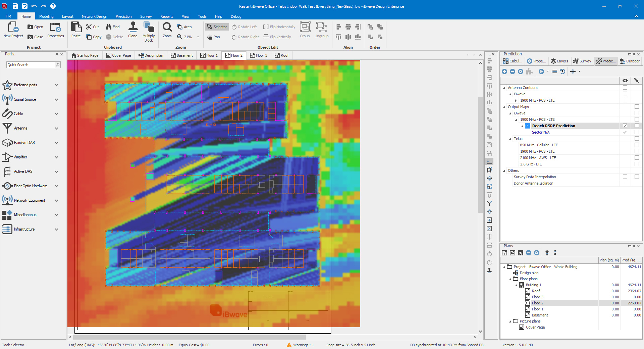The image size is (644, 349).
Task: Select the Pan tool
Action: (213, 37)
